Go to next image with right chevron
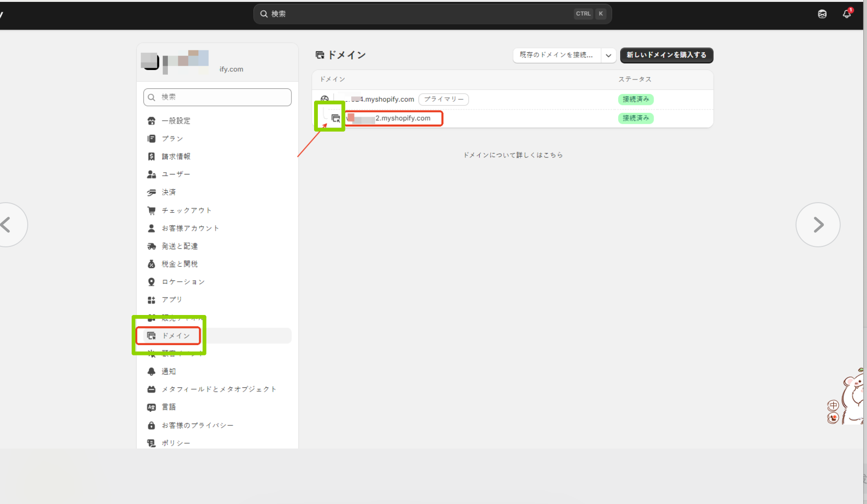Screen dimensions: 867x504 click(818, 225)
